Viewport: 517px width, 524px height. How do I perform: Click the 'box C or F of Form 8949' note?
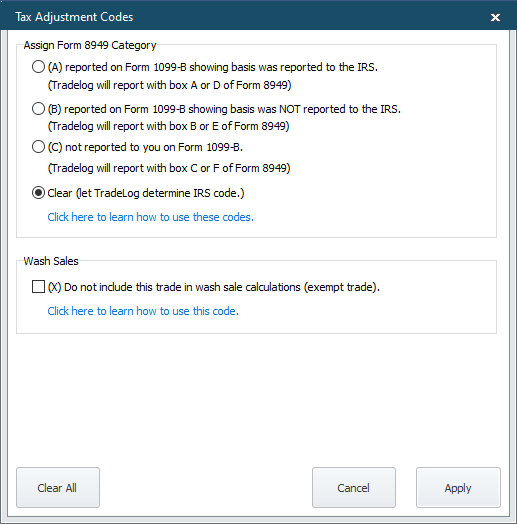[x=169, y=168]
